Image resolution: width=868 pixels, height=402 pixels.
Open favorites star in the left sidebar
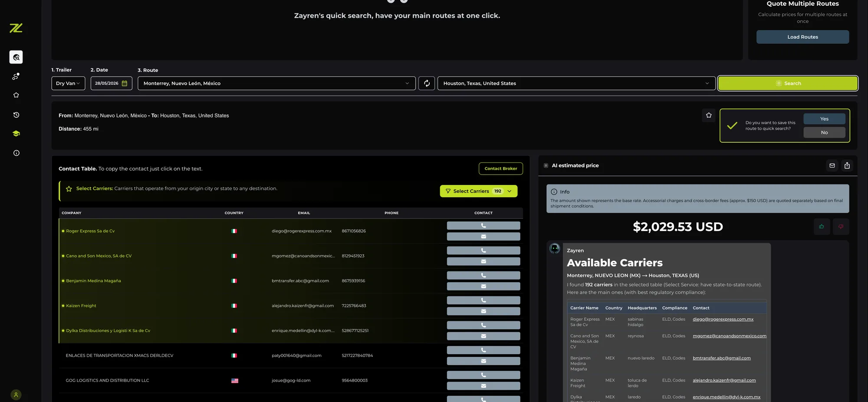point(16,95)
